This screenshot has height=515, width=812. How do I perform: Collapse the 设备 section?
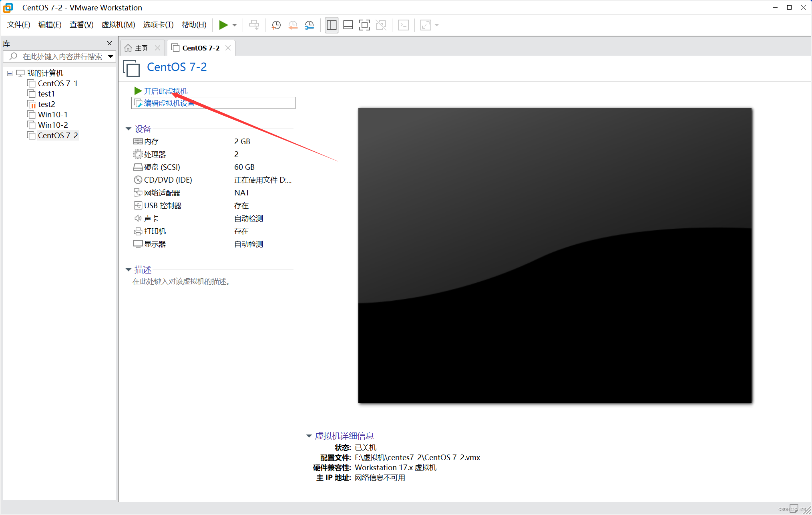129,129
